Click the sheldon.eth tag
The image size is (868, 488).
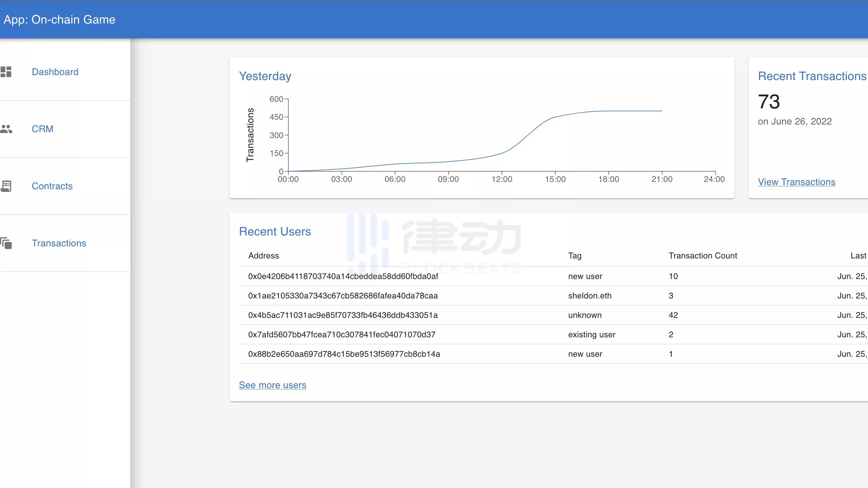click(x=589, y=296)
